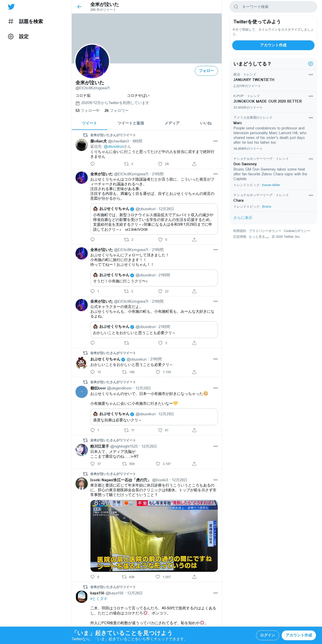
Task: Open more options on 柴villain犬 tweet
Action: click(215, 141)
